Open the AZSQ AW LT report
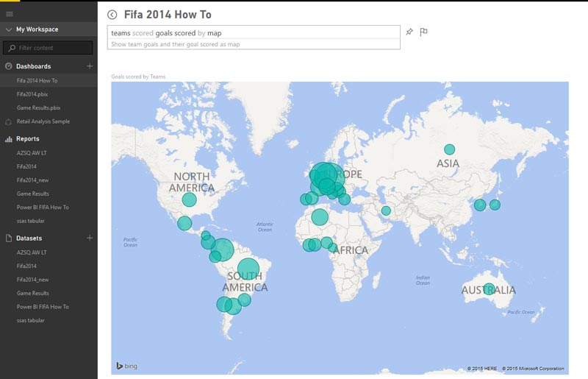Viewport: 588px width, 379px height. (x=32, y=153)
